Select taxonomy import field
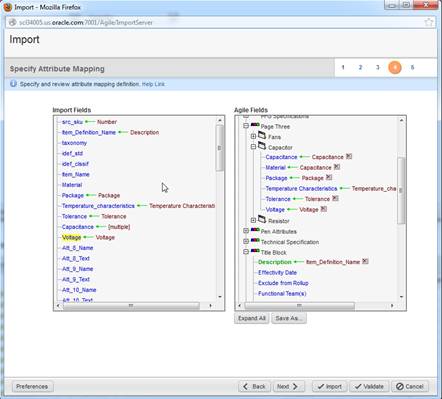442x399 pixels. (x=74, y=143)
